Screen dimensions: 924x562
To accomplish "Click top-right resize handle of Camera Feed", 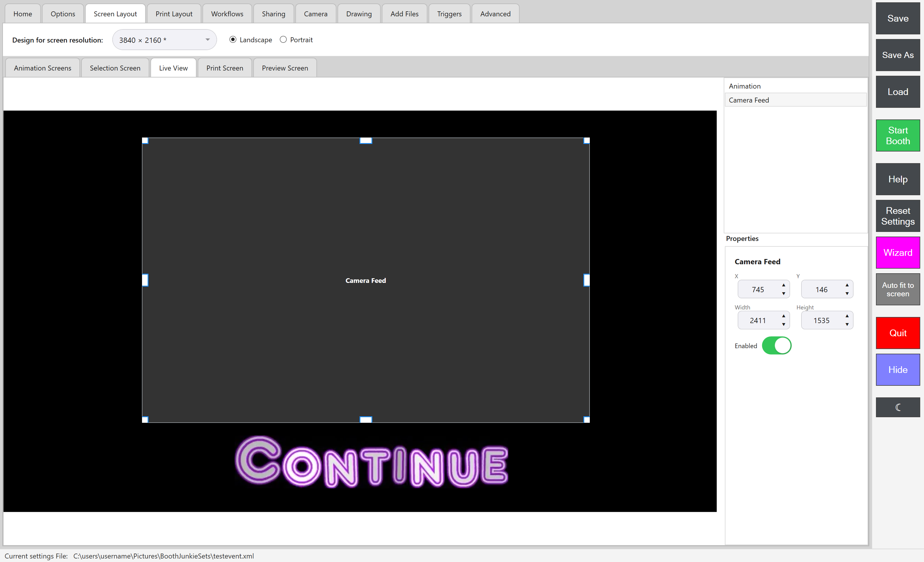I will [587, 141].
